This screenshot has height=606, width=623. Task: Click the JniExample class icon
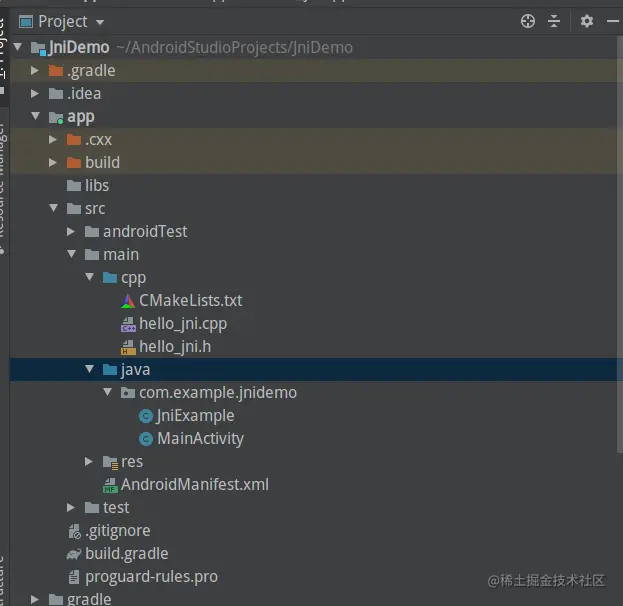(x=146, y=416)
